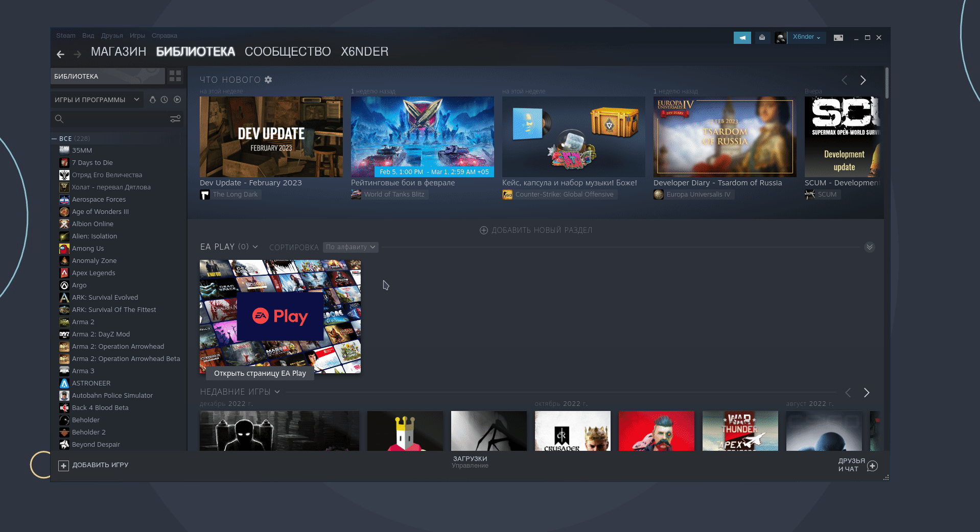Screen dimensions: 980x532
Task: Click the add game plus icon
Action: point(63,465)
